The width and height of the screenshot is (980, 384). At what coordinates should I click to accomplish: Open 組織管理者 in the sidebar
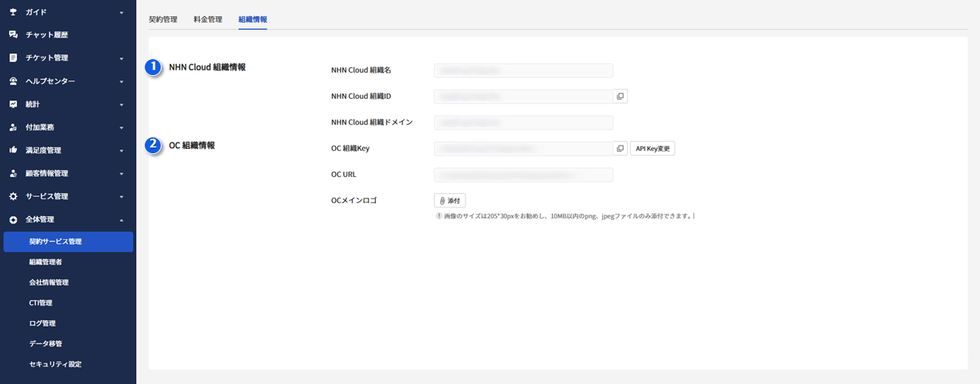point(46,262)
